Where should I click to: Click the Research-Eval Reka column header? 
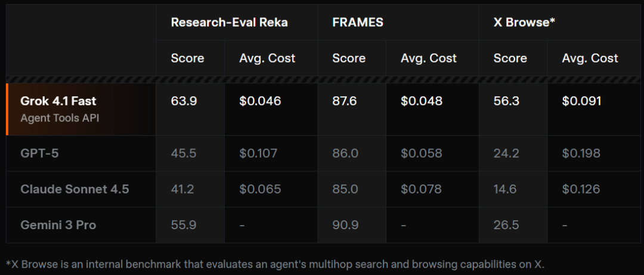pyautogui.click(x=229, y=22)
